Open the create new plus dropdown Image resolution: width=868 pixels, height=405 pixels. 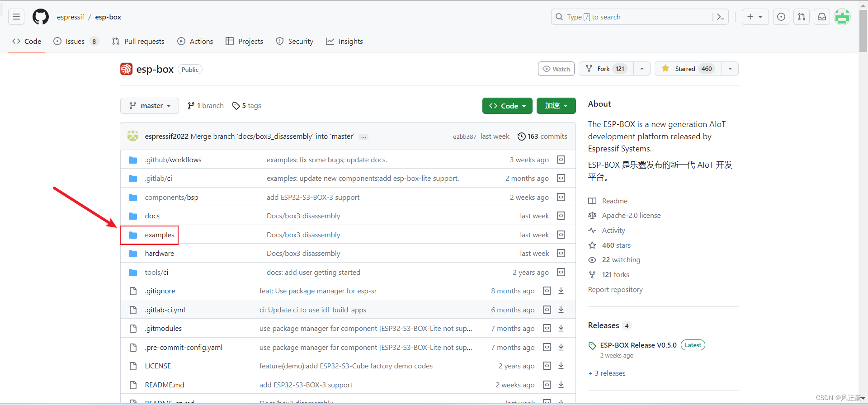[x=755, y=17]
